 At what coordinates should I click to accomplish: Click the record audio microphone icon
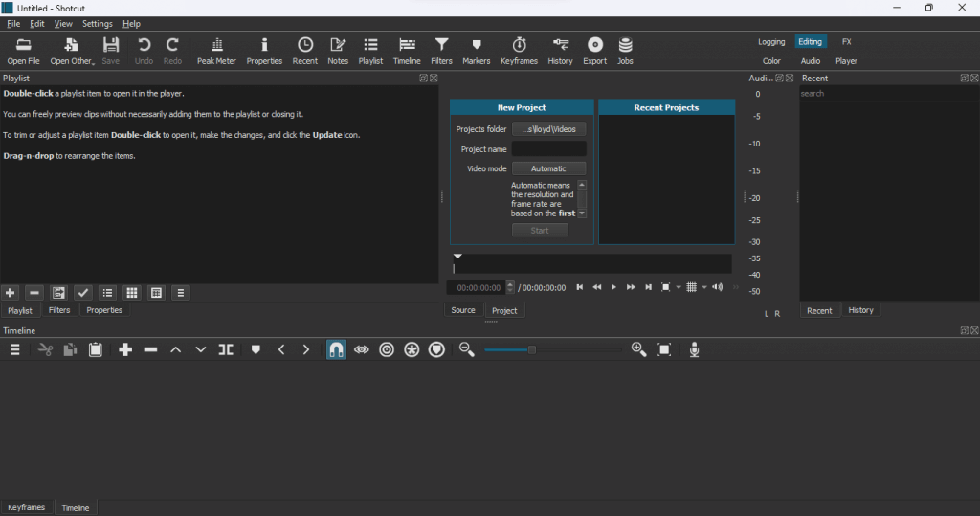pyautogui.click(x=695, y=350)
